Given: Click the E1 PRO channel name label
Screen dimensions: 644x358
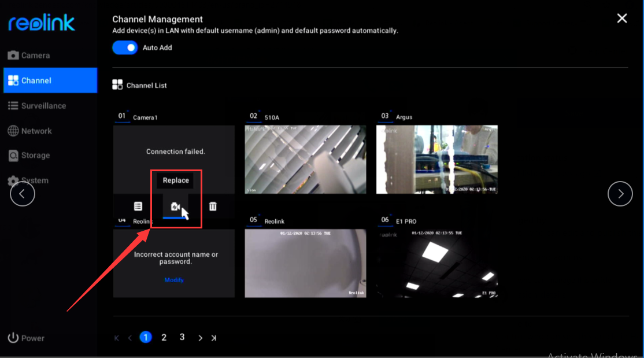Looking at the screenshot, I should tap(406, 221).
